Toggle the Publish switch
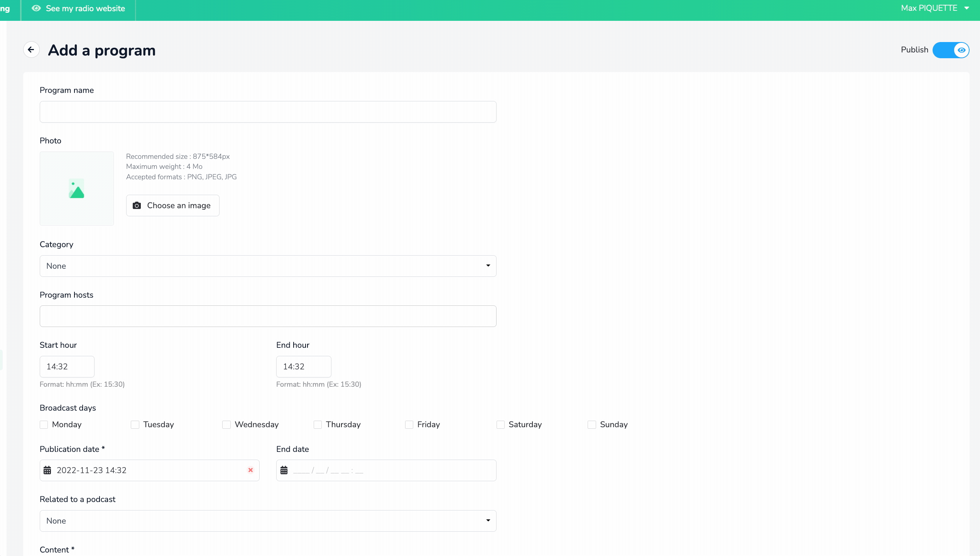The image size is (980, 556). 951,50
